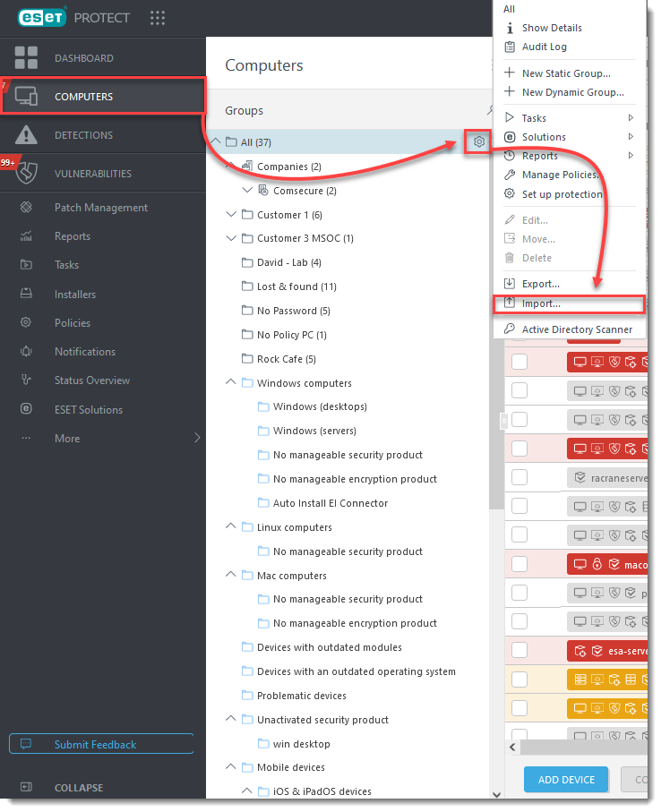Choose New Static Group menu entry
Image resolution: width=661 pixels, height=812 pixels.
click(566, 73)
